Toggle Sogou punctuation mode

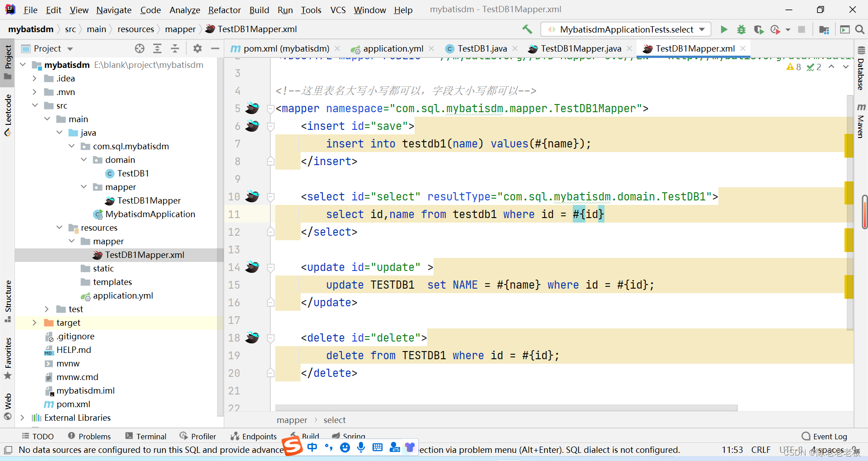click(328, 447)
